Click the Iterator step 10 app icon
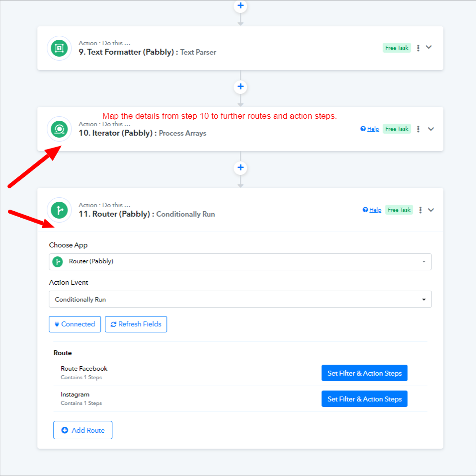The width and height of the screenshot is (476, 476). (x=59, y=129)
